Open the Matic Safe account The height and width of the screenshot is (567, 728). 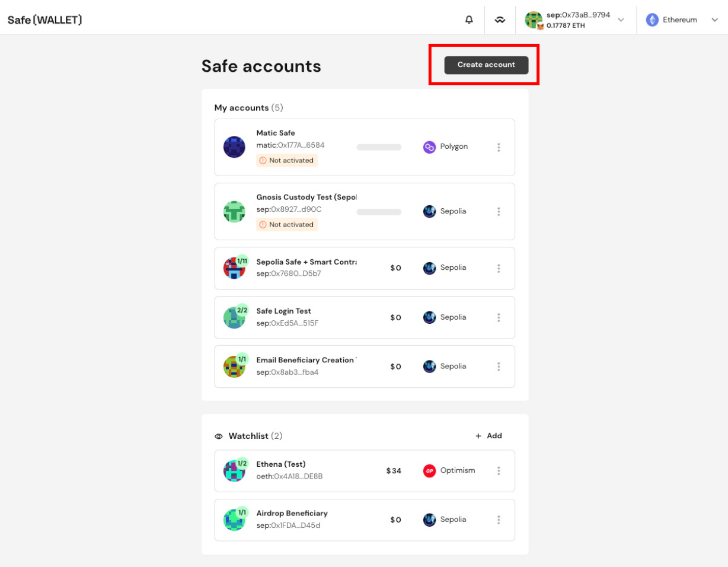[365, 147]
